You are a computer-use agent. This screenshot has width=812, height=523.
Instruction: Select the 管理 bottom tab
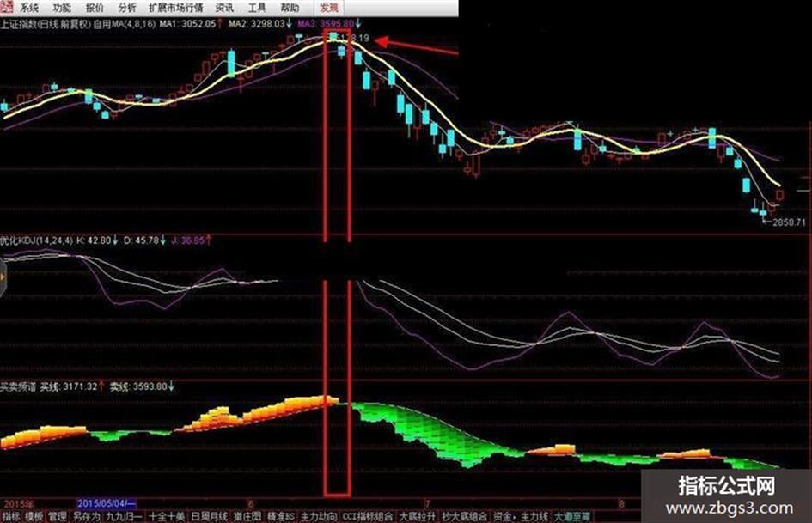click(x=57, y=516)
